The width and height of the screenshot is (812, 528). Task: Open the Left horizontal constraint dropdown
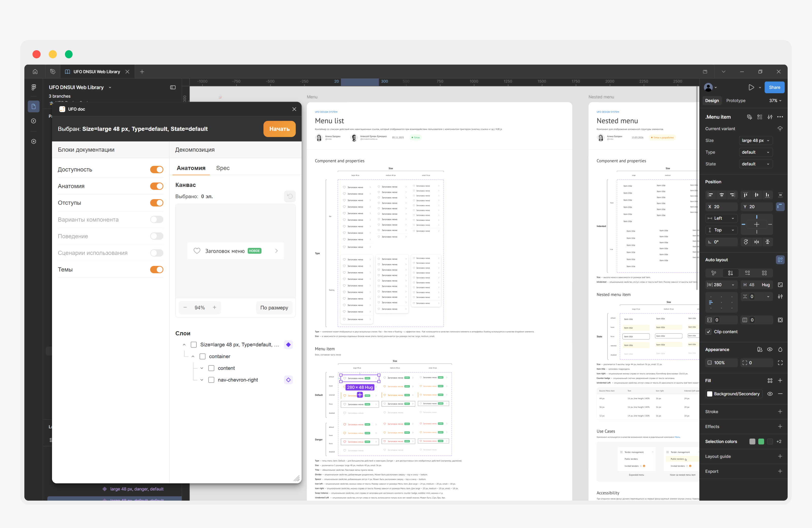pyautogui.click(x=721, y=218)
